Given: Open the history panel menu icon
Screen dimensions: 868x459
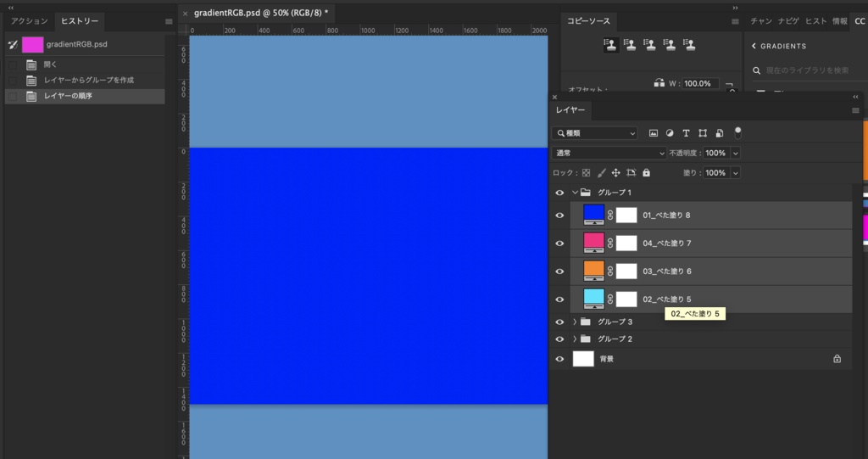Looking at the screenshot, I should pyautogui.click(x=169, y=21).
